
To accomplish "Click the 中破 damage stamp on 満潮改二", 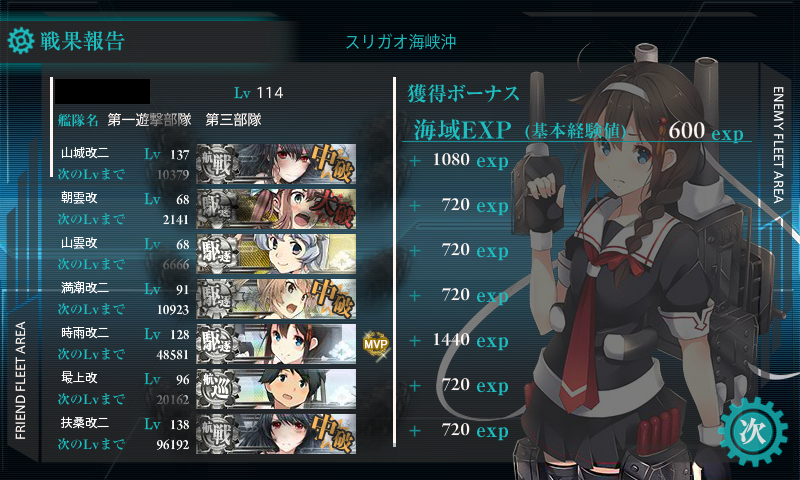I will coord(332,298).
